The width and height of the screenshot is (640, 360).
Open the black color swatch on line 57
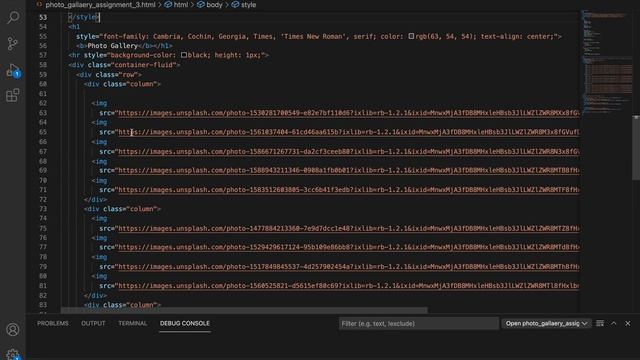[x=184, y=55]
